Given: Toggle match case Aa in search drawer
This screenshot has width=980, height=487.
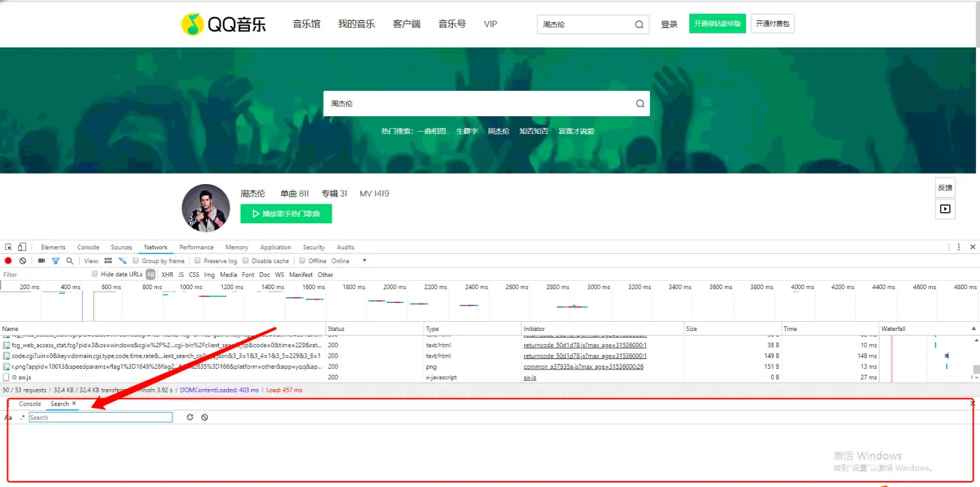Looking at the screenshot, I should point(8,418).
